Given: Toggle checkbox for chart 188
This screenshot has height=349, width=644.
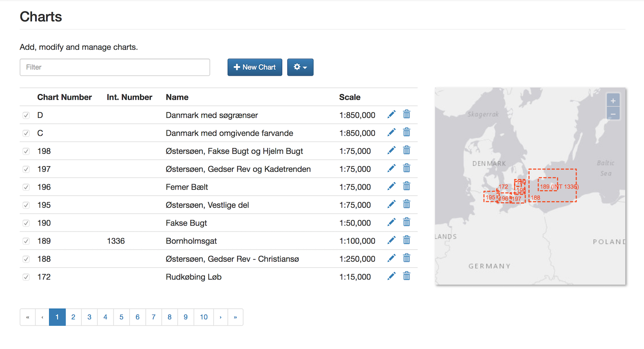Looking at the screenshot, I should tap(26, 259).
